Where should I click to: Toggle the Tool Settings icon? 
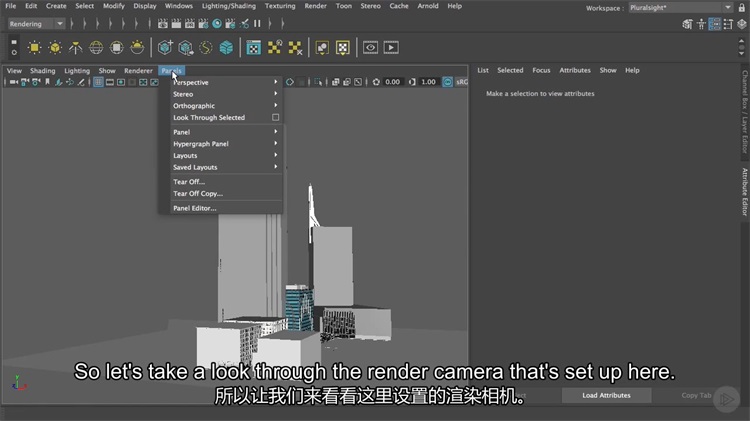point(728,24)
